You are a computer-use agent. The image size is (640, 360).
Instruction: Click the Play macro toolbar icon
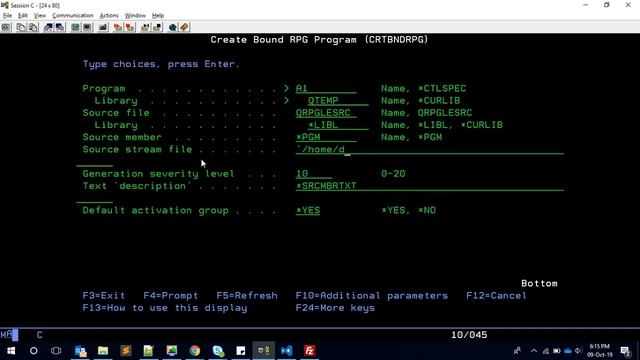click(145, 27)
